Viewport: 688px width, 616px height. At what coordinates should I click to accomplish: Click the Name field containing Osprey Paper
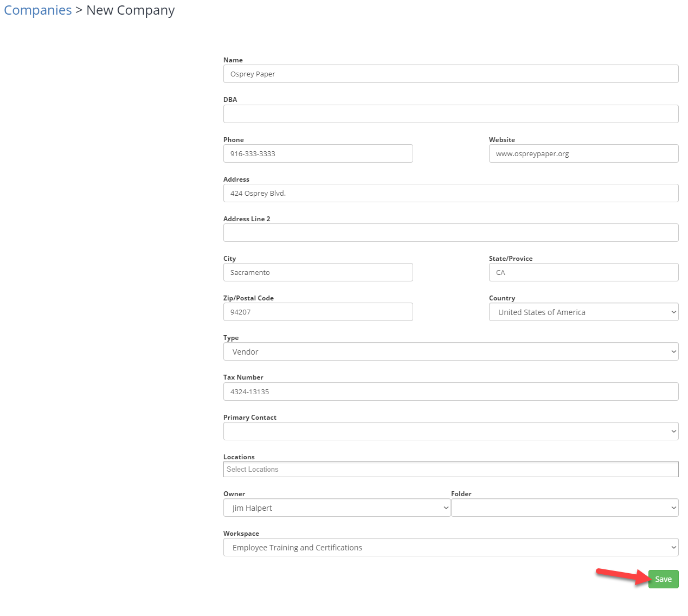pos(451,74)
